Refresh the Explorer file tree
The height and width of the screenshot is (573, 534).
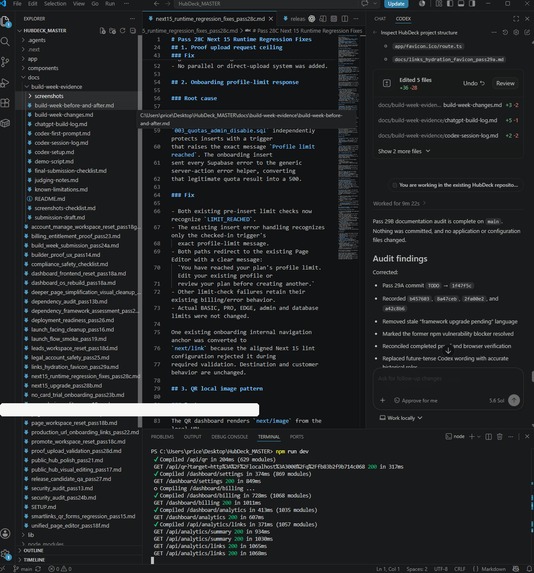pos(123,31)
